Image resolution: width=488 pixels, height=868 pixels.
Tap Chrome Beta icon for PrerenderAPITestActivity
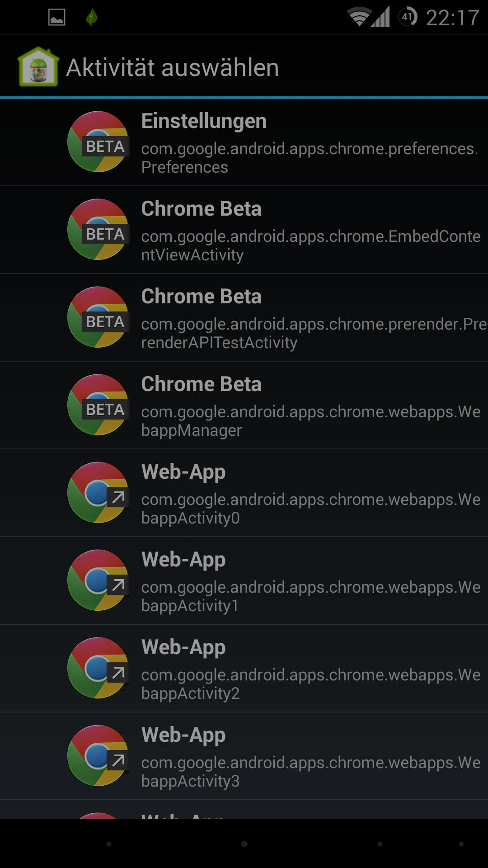click(x=99, y=317)
